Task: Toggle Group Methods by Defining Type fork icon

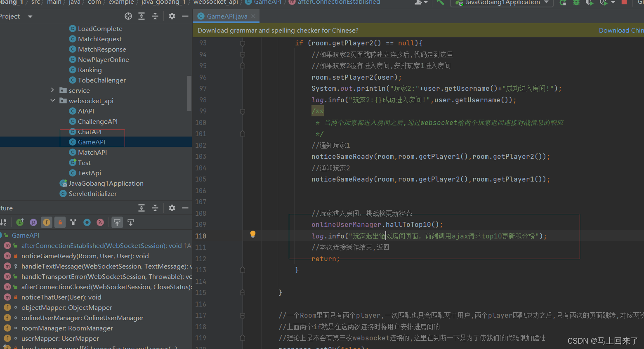Action: pos(73,222)
